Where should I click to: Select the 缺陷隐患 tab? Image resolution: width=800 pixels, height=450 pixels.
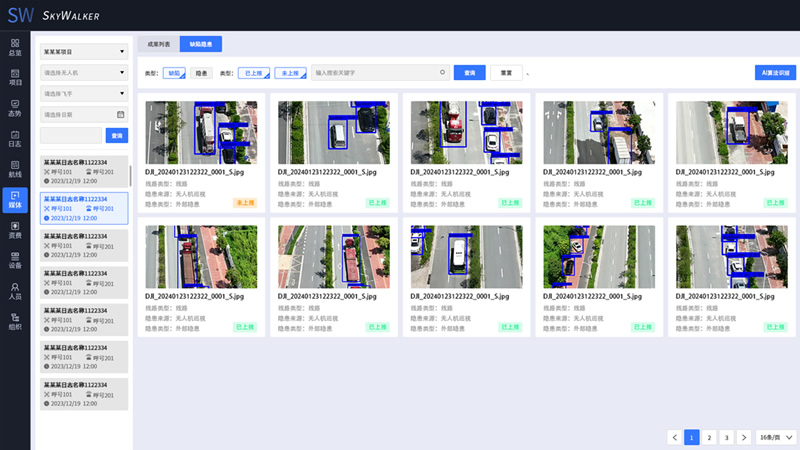click(x=200, y=44)
